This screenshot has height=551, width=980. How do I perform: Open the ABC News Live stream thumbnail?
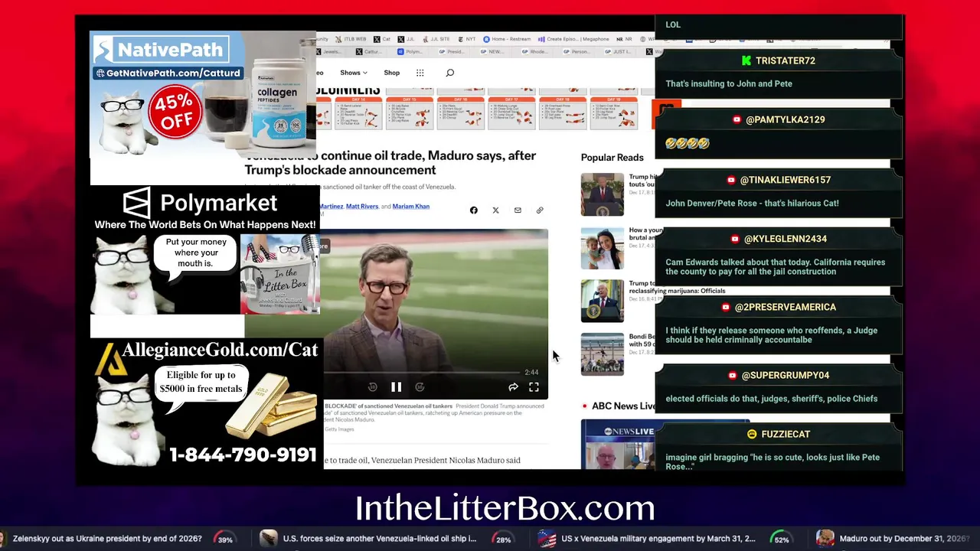[618, 444]
